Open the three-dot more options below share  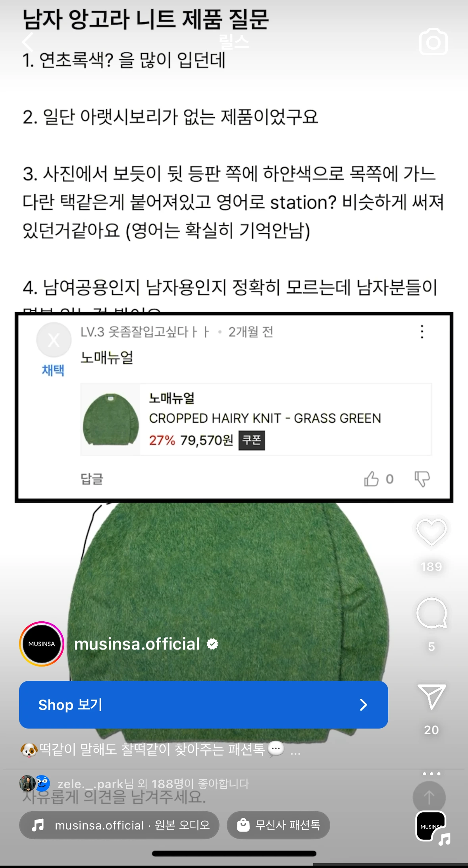[431, 773]
